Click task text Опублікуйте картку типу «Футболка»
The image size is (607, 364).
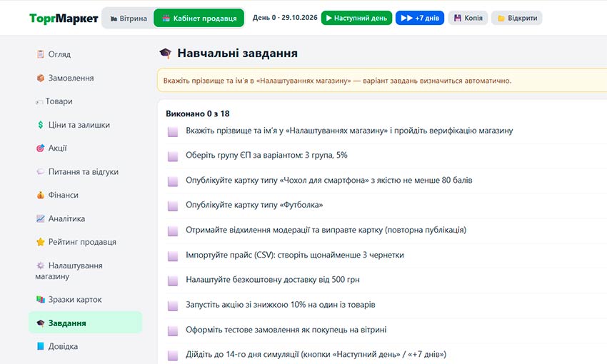254,205
